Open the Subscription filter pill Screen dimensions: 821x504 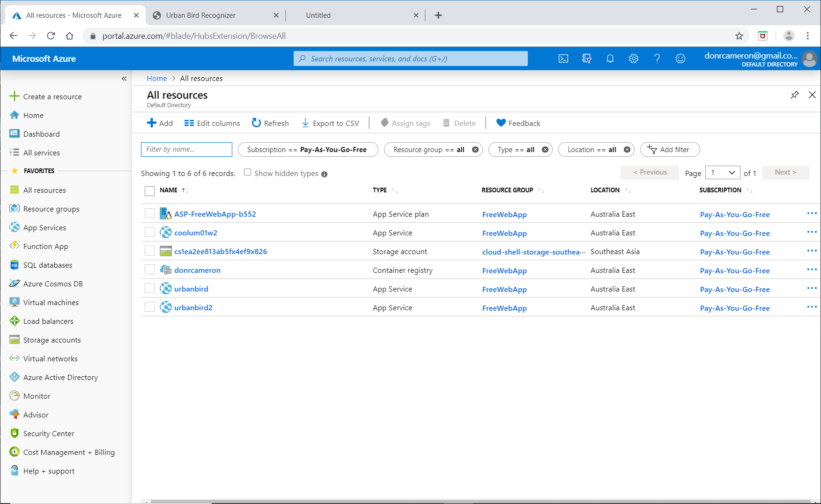[308, 150]
